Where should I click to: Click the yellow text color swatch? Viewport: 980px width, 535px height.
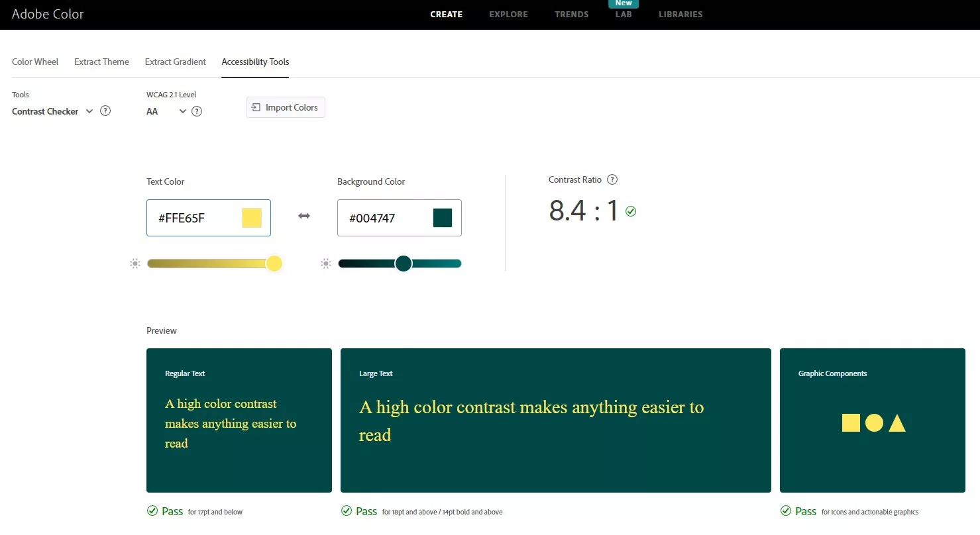click(x=252, y=218)
